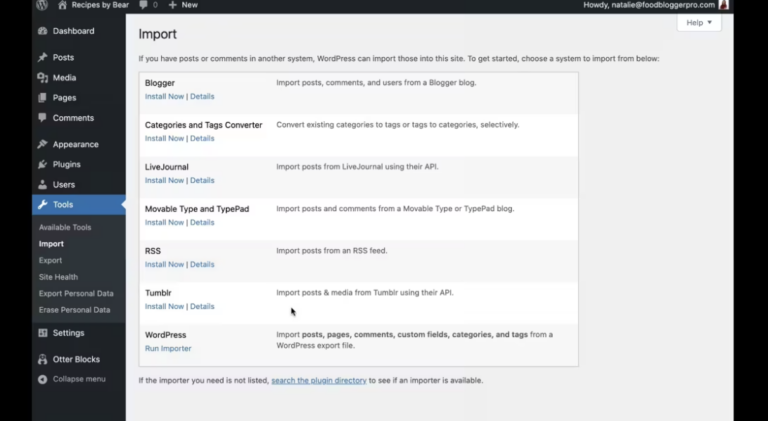View Details for Blogger importer
The image size is (768, 421).
(202, 96)
